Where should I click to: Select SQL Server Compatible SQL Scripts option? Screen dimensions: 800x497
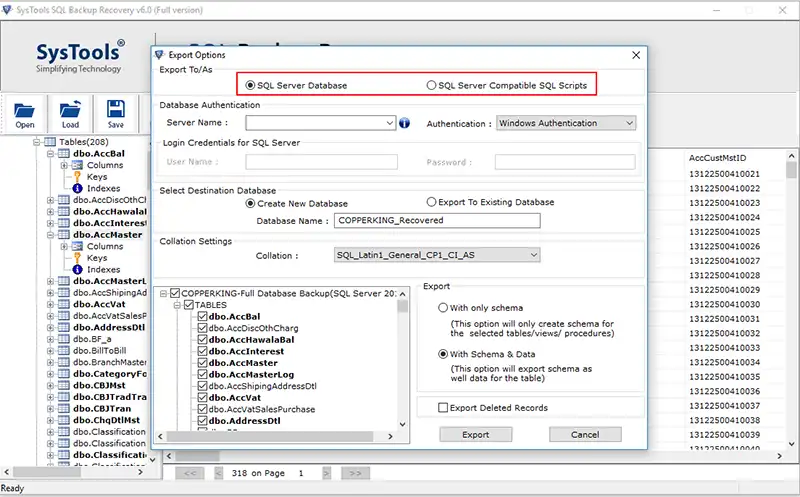(x=432, y=85)
